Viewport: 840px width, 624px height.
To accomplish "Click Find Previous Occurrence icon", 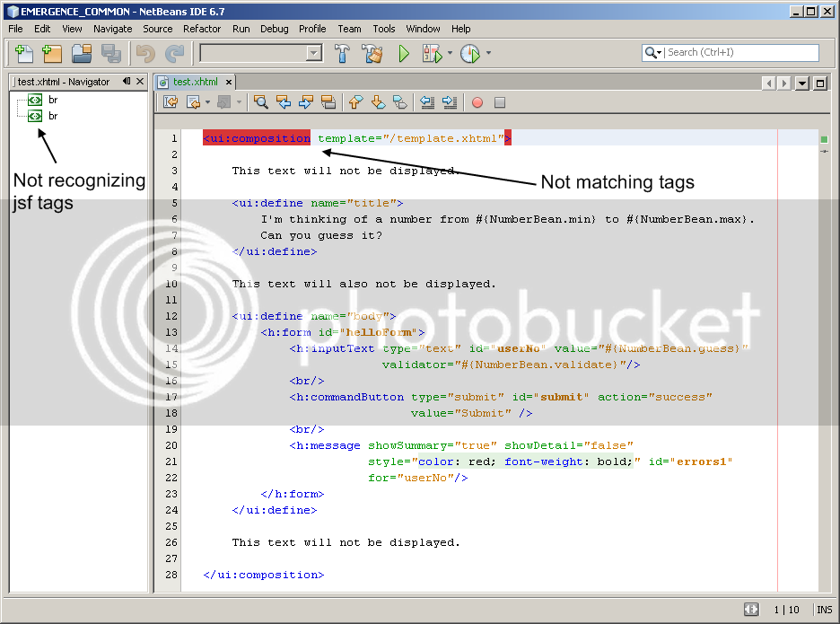I will click(284, 101).
